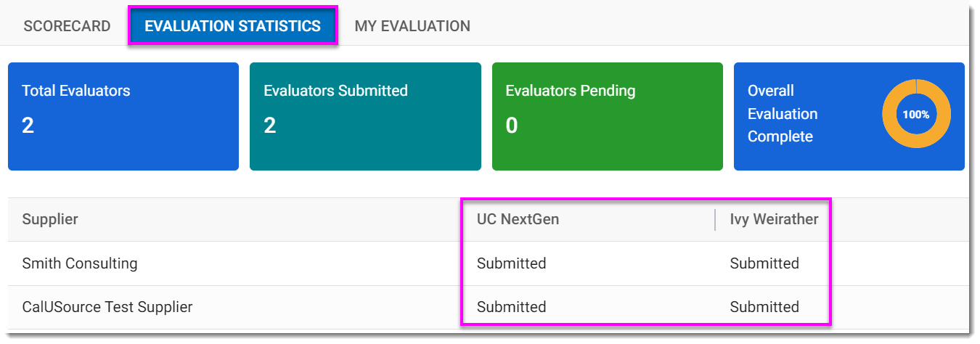Screen dimensions: 980x344
Task: Click the Evaluators Pending card
Action: click(607, 116)
